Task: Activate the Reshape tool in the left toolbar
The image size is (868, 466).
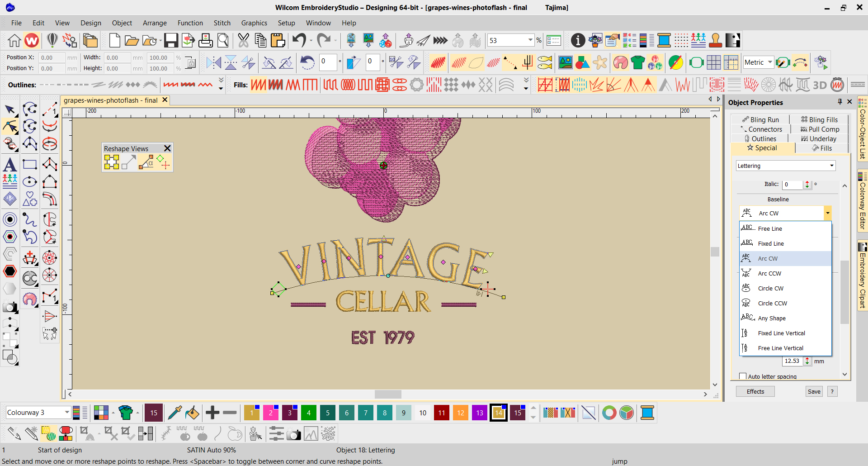Action: [x=10, y=127]
